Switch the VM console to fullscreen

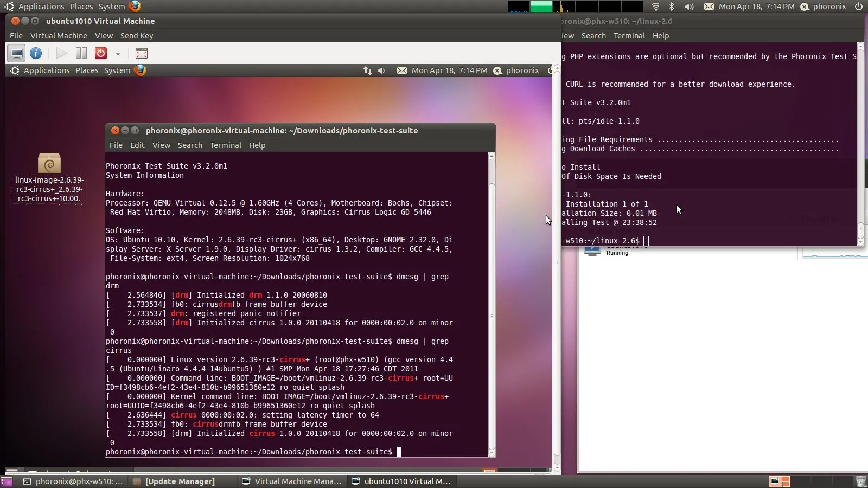pos(141,53)
